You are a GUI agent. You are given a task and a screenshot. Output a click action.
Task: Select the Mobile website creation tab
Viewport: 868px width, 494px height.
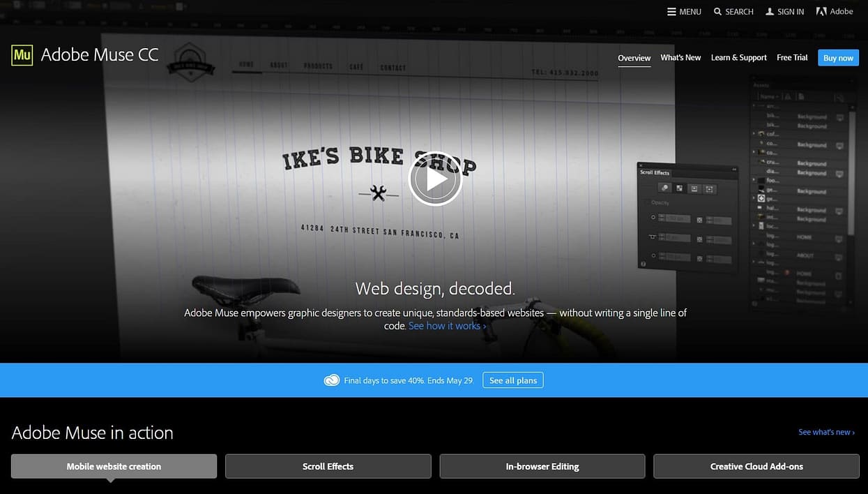tap(114, 466)
